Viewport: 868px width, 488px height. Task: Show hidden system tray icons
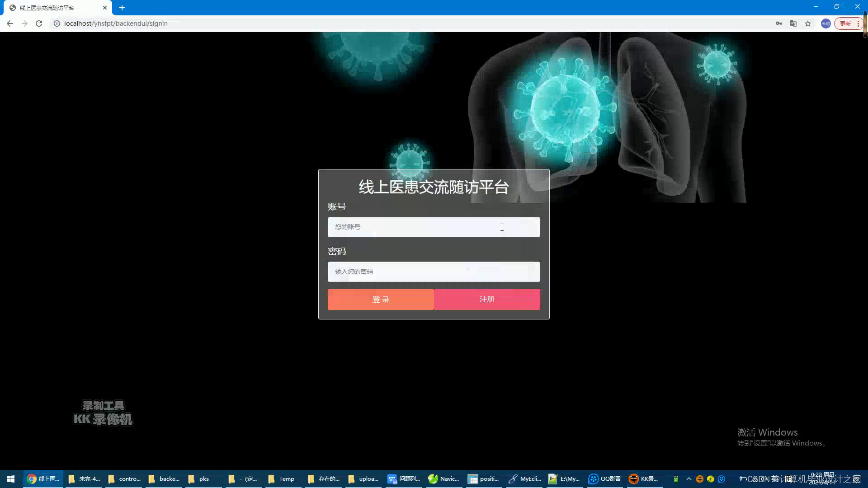point(689,479)
